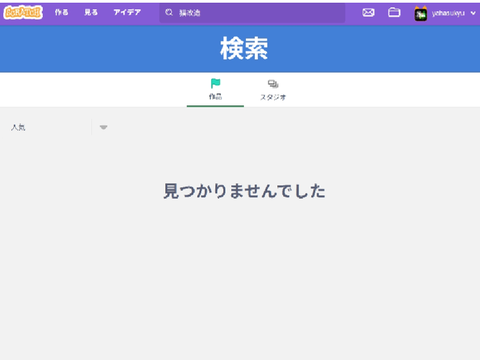Open the Scratch logo home link
The height and width of the screenshot is (360, 480).
23,13
